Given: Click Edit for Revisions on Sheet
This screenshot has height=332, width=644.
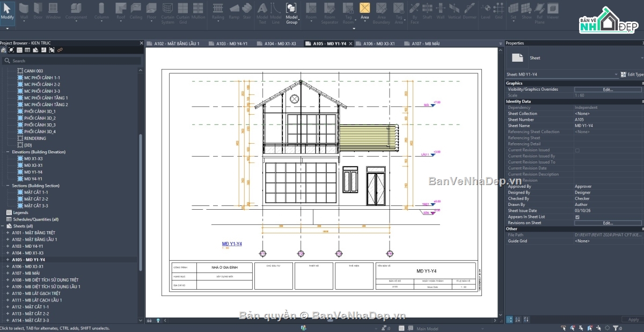Looking at the screenshot, I should point(608,223).
